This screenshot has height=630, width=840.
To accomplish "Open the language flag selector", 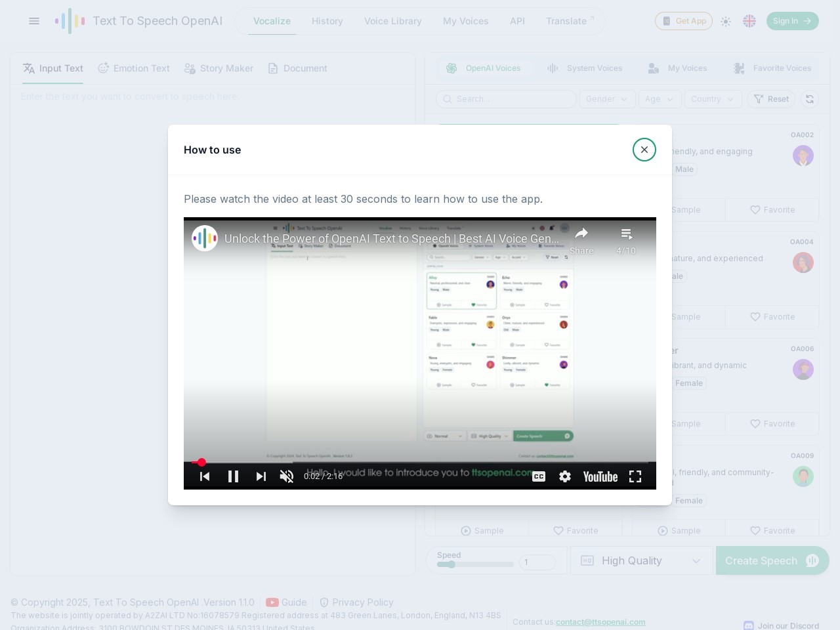I will pos(749,21).
